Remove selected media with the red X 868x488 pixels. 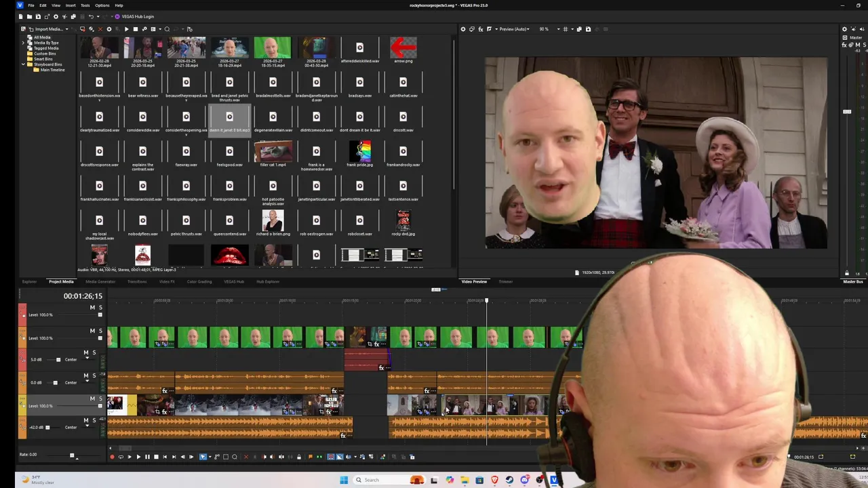(100, 29)
